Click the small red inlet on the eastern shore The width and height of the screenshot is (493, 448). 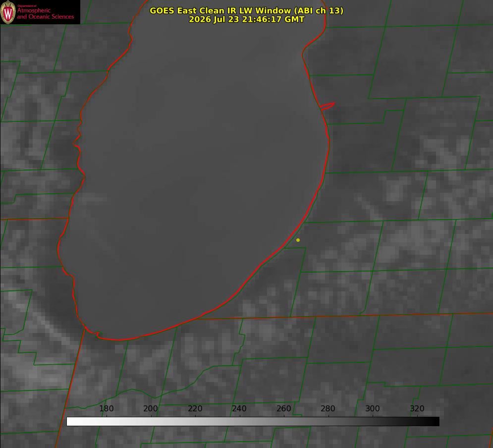327,106
